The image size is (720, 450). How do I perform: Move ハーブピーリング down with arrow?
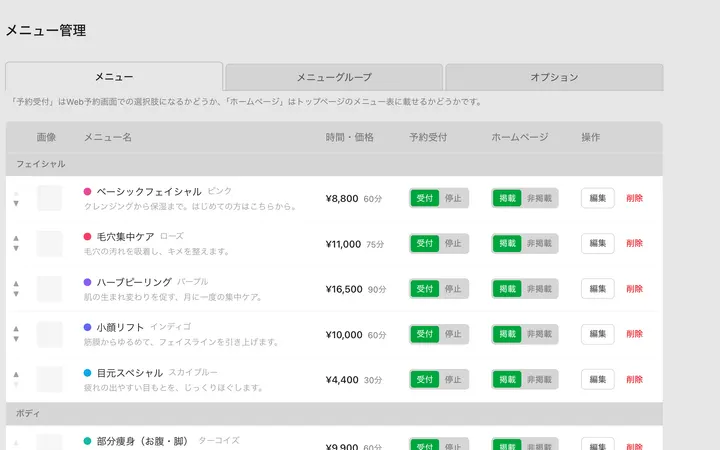click(16, 294)
